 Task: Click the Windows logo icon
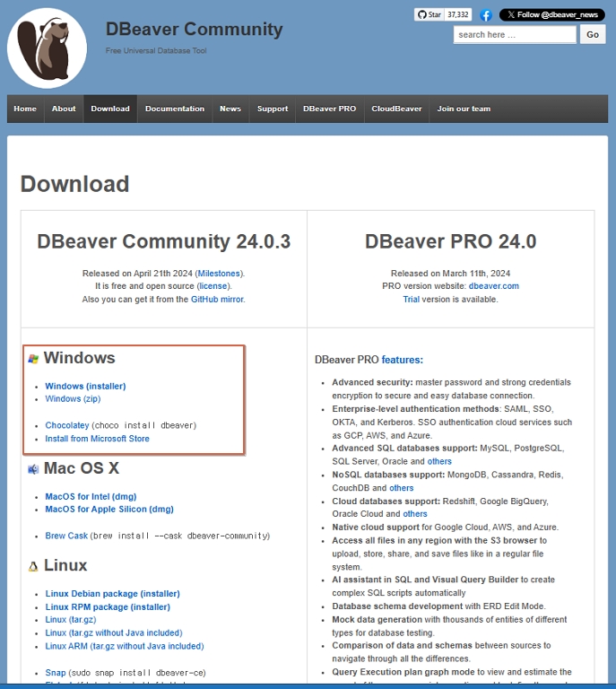click(x=33, y=359)
